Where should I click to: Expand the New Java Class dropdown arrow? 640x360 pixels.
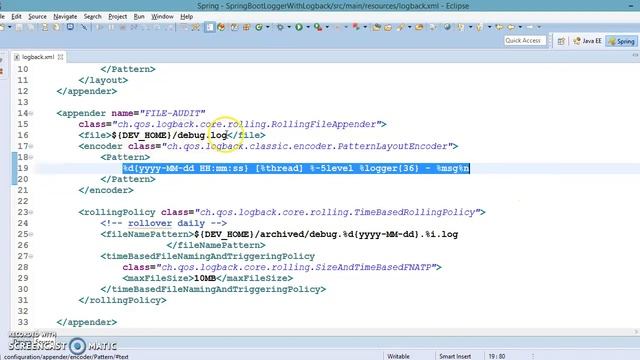point(268,27)
